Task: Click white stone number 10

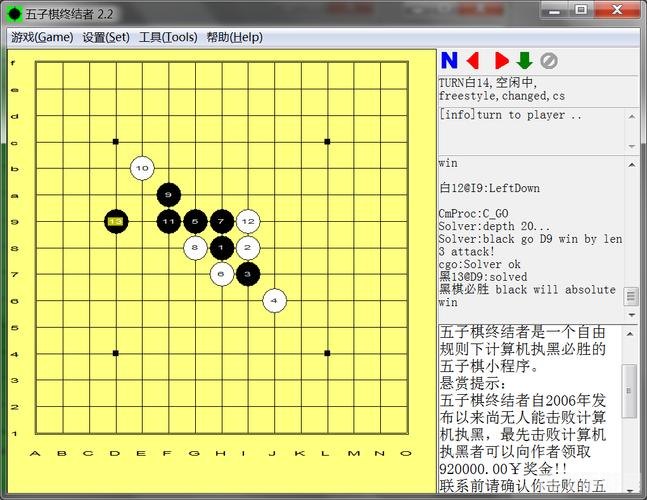Action: (142, 168)
